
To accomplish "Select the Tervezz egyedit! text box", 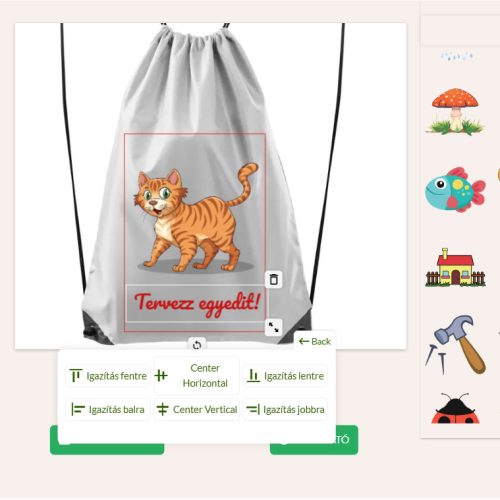I will 196,303.
